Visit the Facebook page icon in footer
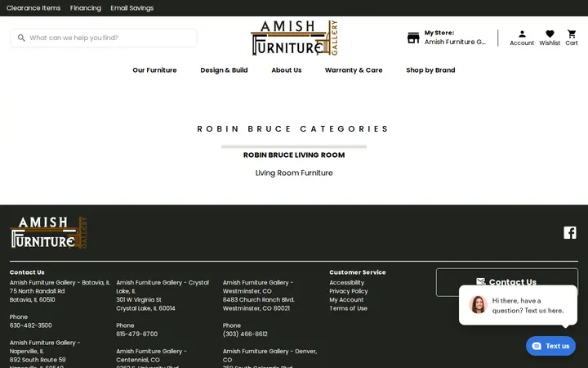Viewport: 588px width, 368px height. tap(570, 232)
